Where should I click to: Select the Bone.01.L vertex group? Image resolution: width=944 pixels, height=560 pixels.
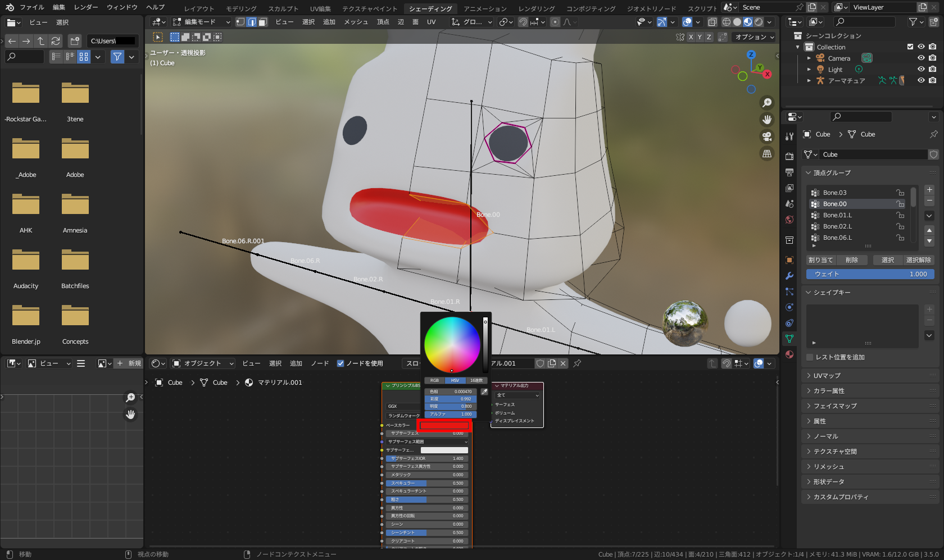858,215
